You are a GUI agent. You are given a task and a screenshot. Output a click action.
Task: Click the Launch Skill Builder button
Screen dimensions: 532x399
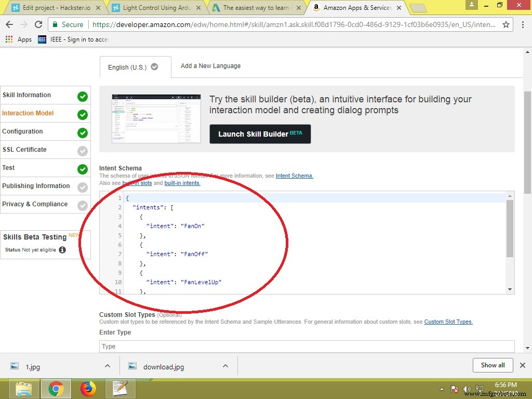point(260,134)
